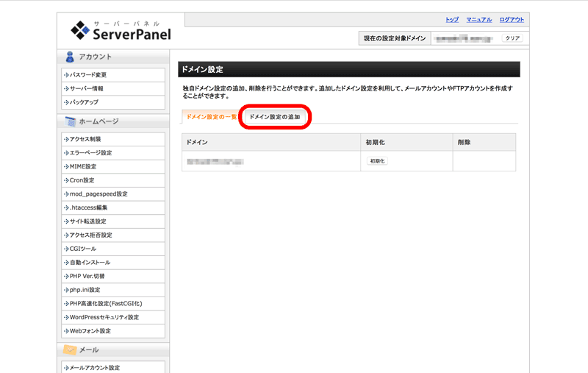Open Webフォント設定 menu item
Image resolution: width=588 pixels, height=373 pixels.
113,331
